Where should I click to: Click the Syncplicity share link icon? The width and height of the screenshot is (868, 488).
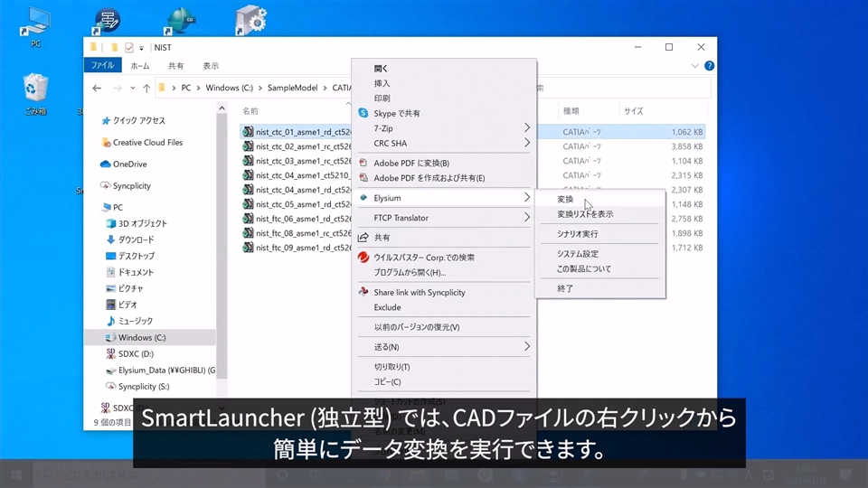[x=363, y=292]
